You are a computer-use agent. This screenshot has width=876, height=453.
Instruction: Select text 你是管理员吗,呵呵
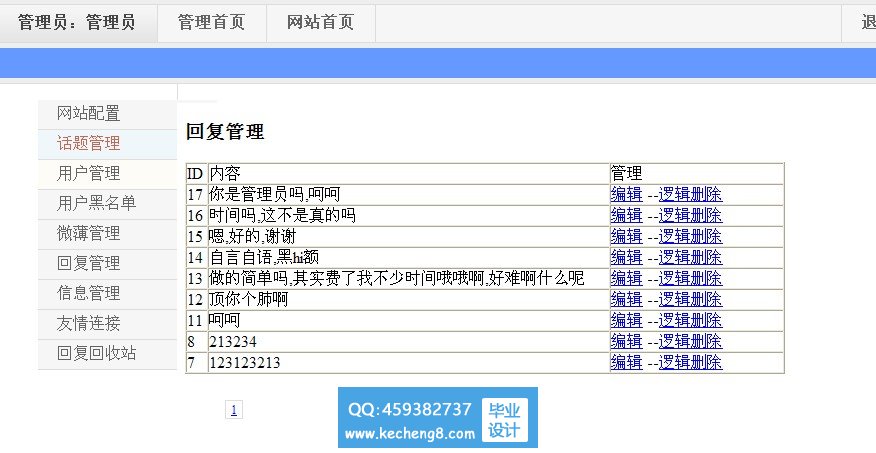click(274, 194)
